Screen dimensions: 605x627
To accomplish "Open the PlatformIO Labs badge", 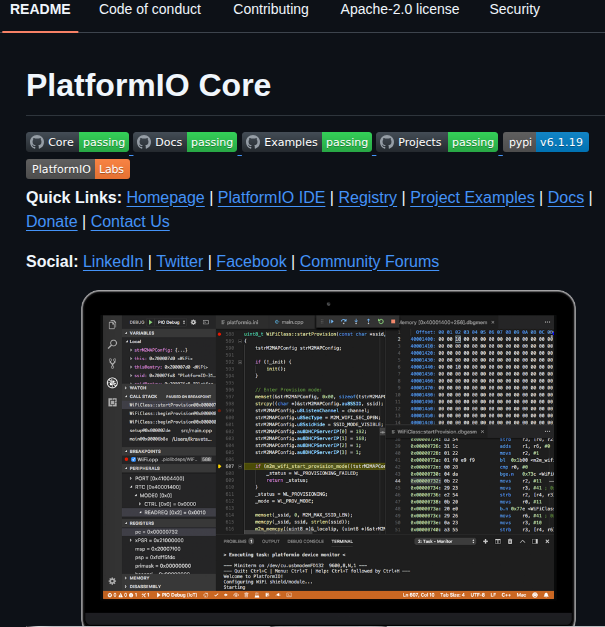I will (78, 169).
